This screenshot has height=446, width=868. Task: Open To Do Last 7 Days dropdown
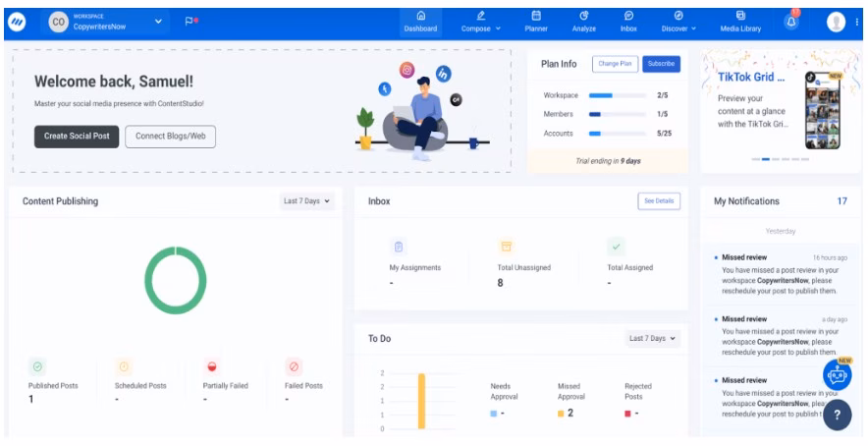(x=653, y=338)
